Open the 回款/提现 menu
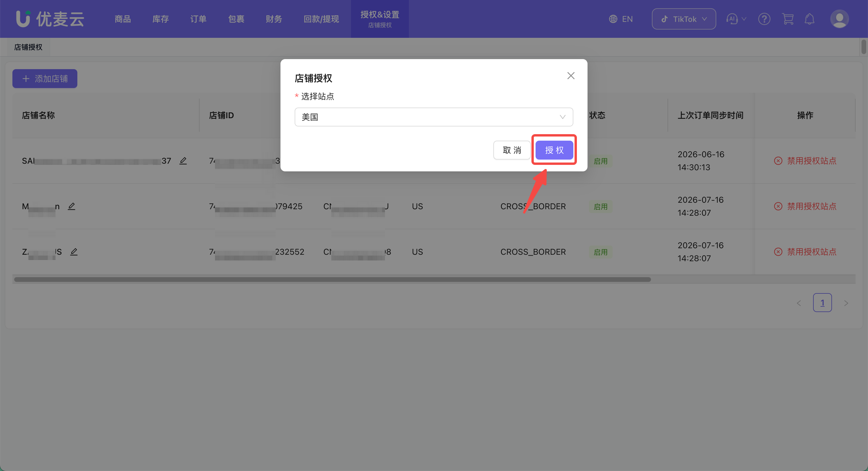This screenshot has width=868, height=471. pos(321,19)
